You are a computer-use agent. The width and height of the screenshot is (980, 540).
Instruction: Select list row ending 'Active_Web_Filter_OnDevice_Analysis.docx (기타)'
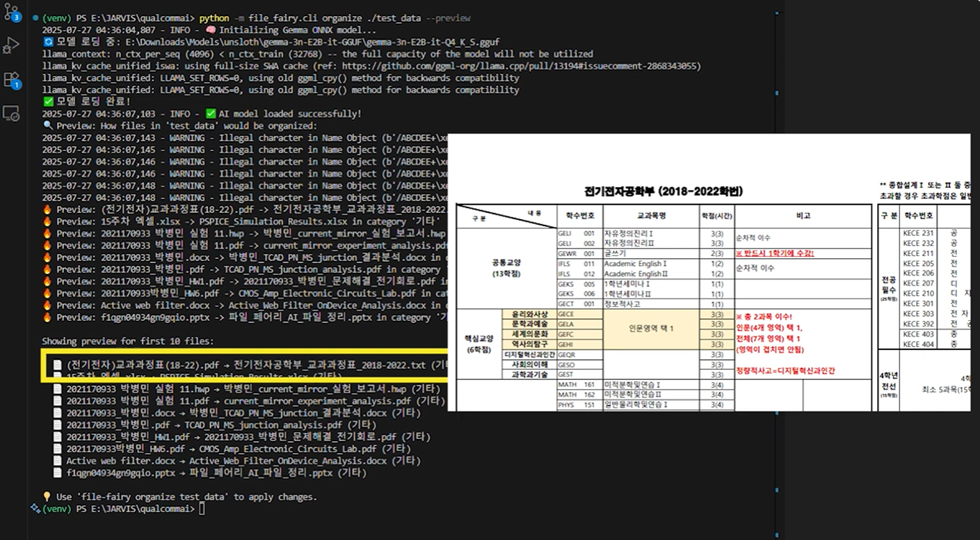click(237, 461)
